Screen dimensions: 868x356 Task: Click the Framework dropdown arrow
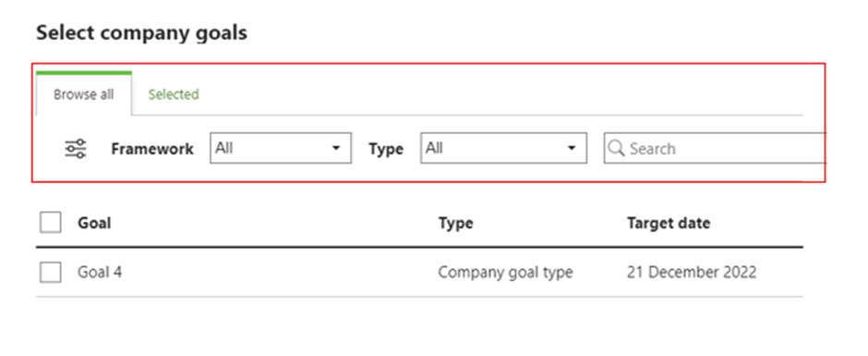click(x=335, y=148)
